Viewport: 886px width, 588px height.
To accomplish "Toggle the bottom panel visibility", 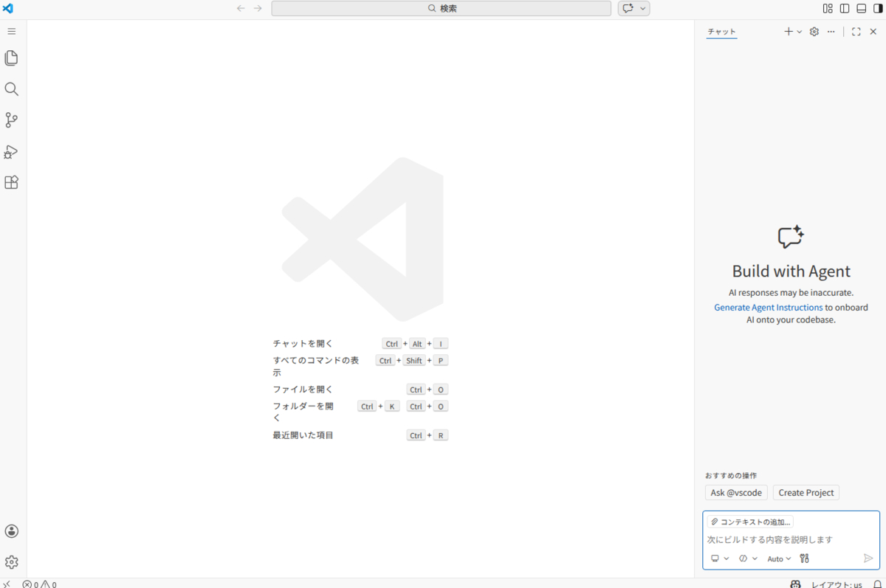I will 861,8.
